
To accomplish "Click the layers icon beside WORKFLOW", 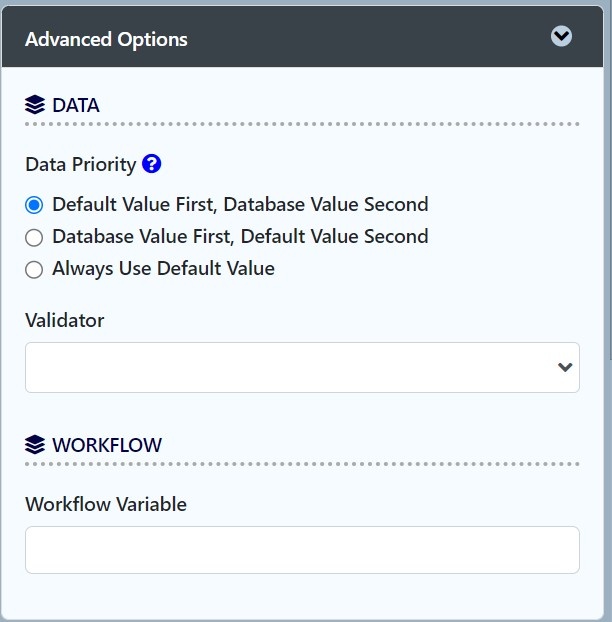I will pyautogui.click(x=35, y=445).
